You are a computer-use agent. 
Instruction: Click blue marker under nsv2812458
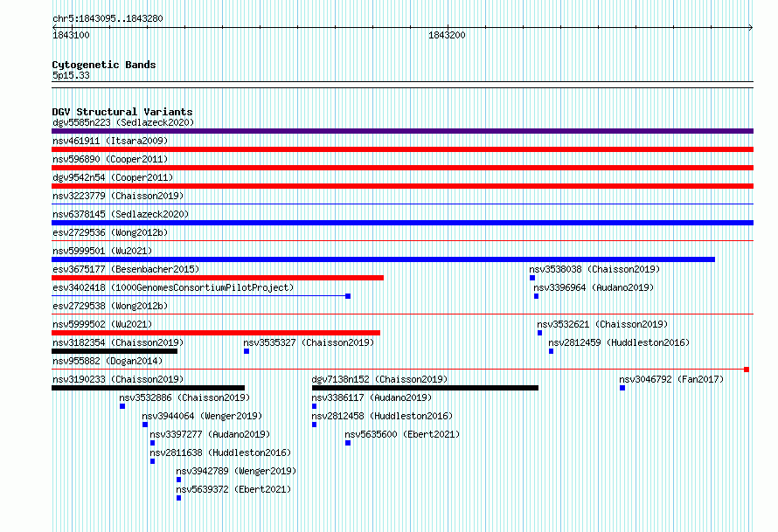coord(314,425)
